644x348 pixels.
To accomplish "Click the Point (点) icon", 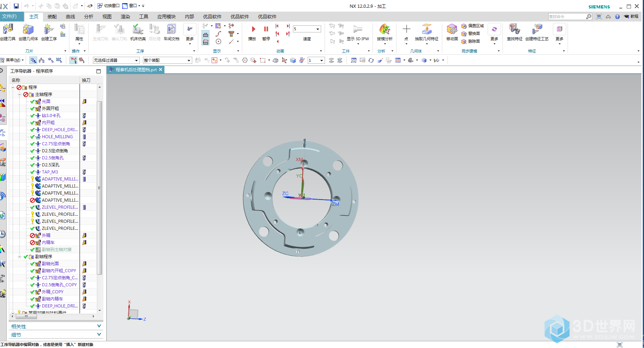I will click(406, 30).
